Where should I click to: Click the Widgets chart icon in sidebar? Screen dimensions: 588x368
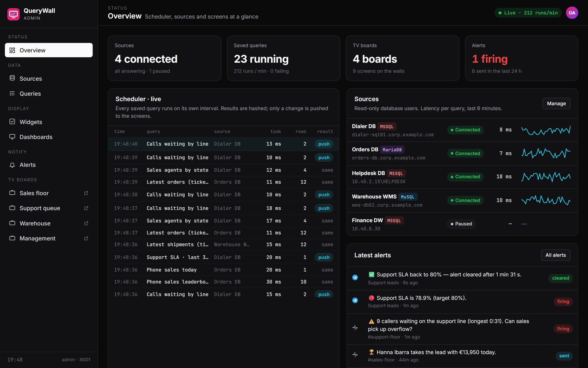tap(12, 122)
